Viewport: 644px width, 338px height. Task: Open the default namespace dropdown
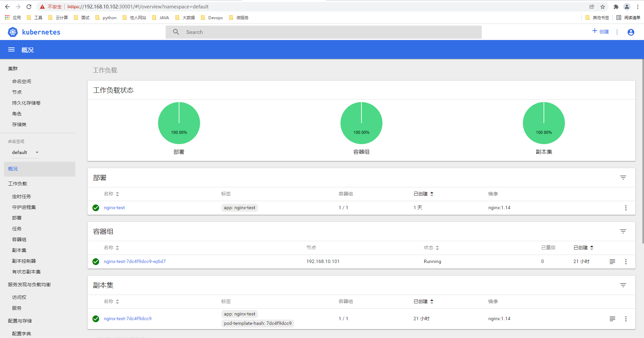(x=26, y=152)
